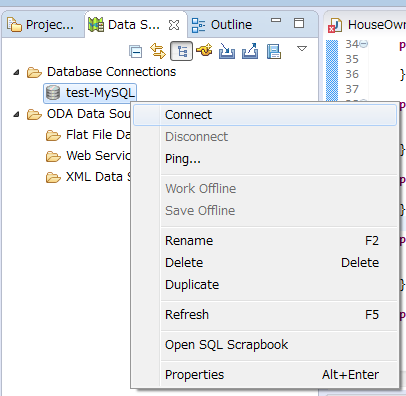Image resolution: width=406 pixels, height=396 pixels.
Task: Click the Export connection profiles icon
Action: 250,51
